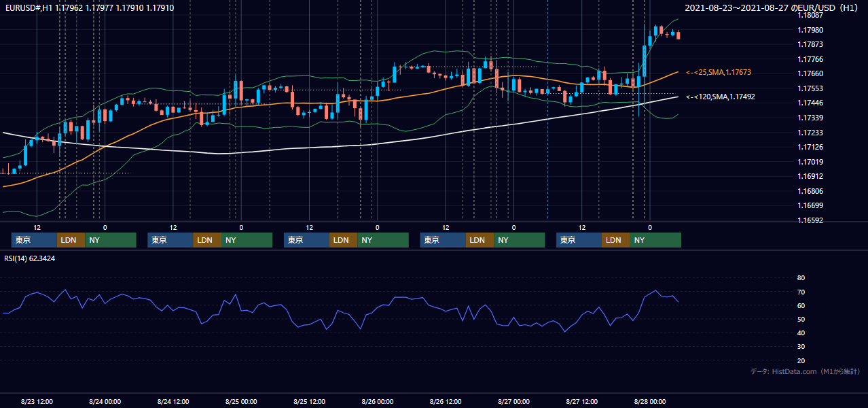The width and height of the screenshot is (868, 408).
Task: Click the 東京 session box for 8/27
Action: tap(579, 240)
